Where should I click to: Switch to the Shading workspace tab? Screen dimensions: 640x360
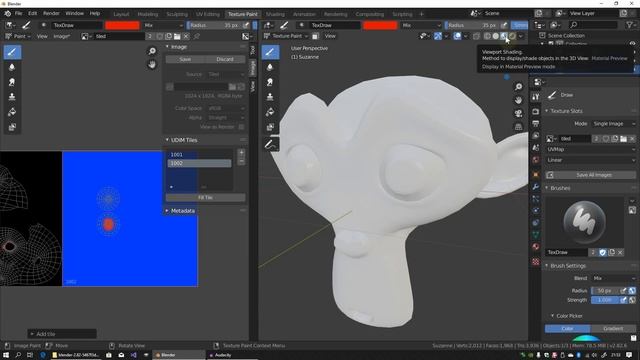coord(275,14)
